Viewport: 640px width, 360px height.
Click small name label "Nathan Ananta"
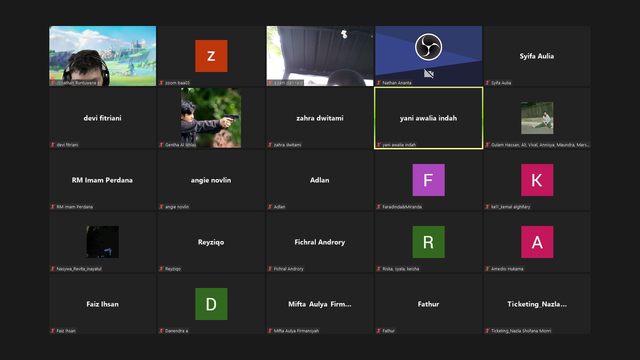coord(397,83)
